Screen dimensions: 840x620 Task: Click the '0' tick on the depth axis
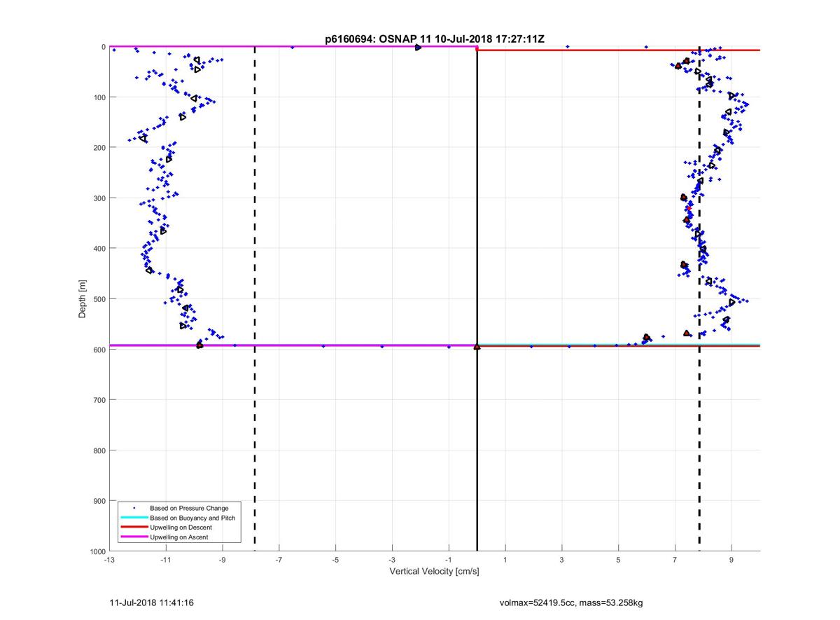(x=104, y=47)
